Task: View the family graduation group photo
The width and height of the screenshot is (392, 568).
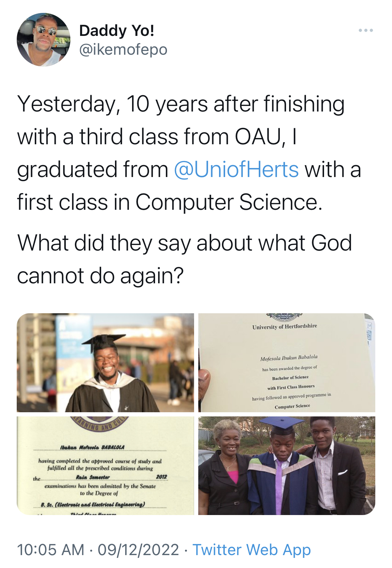Action: pos(287,466)
